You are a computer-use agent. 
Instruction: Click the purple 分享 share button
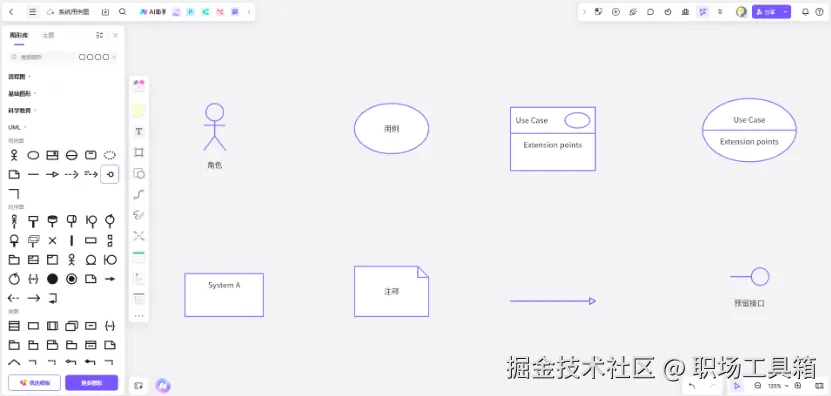766,12
